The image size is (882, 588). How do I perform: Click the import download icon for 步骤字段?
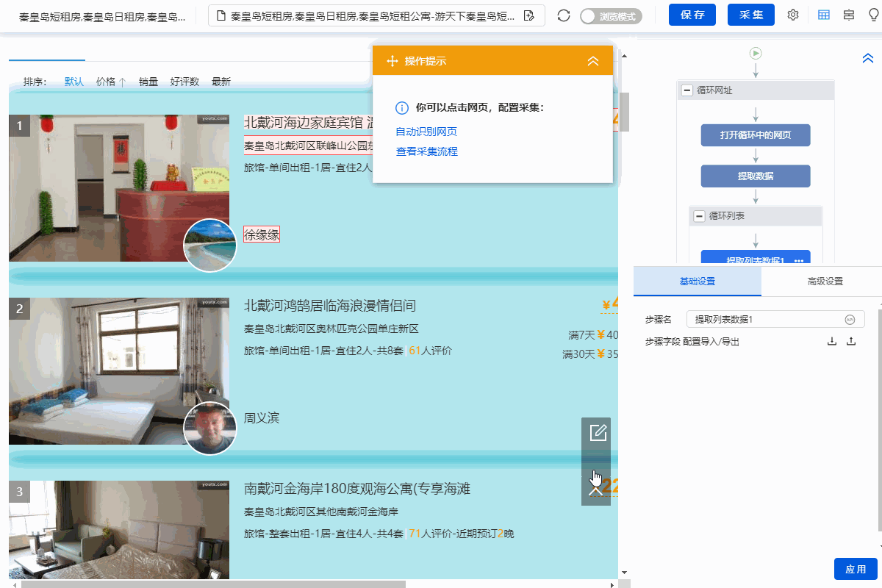832,341
